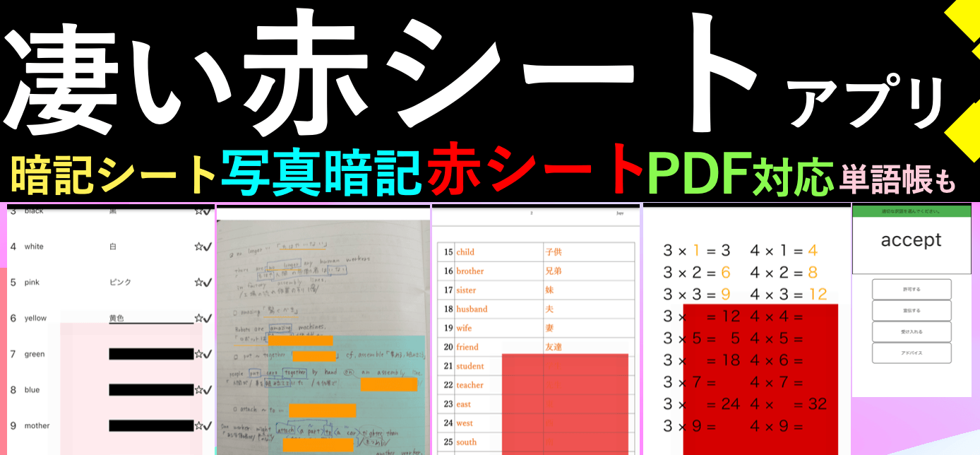This screenshot has height=455, width=980.
Task: Toggle the checkmark for 'pink'
Action: pyautogui.click(x=208, y=283)
